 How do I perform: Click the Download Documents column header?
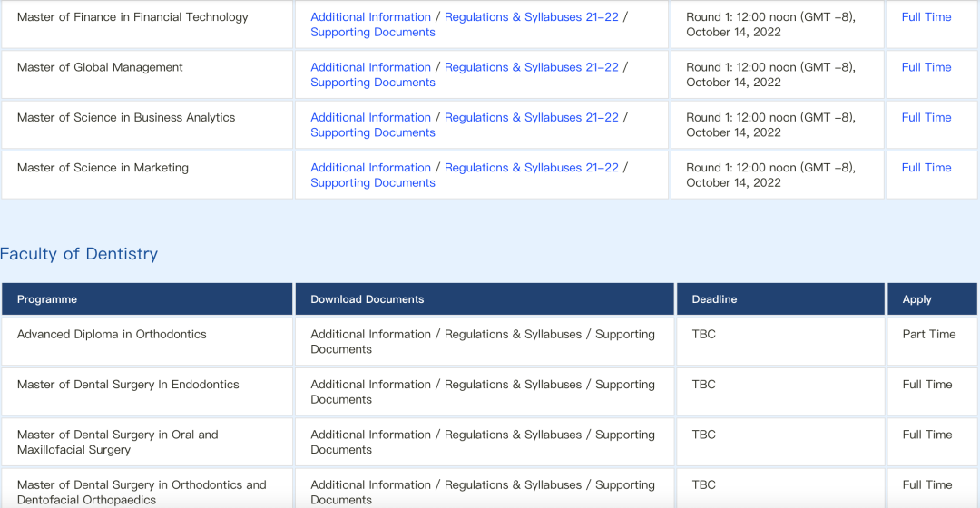point(367,299)
